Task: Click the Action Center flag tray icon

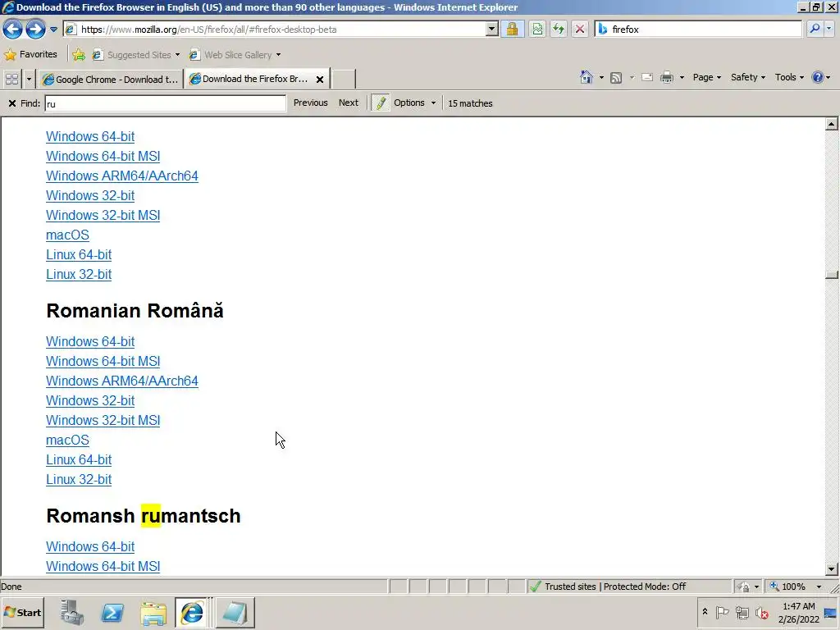Action: pyautogui.click(x=722, y=612)
